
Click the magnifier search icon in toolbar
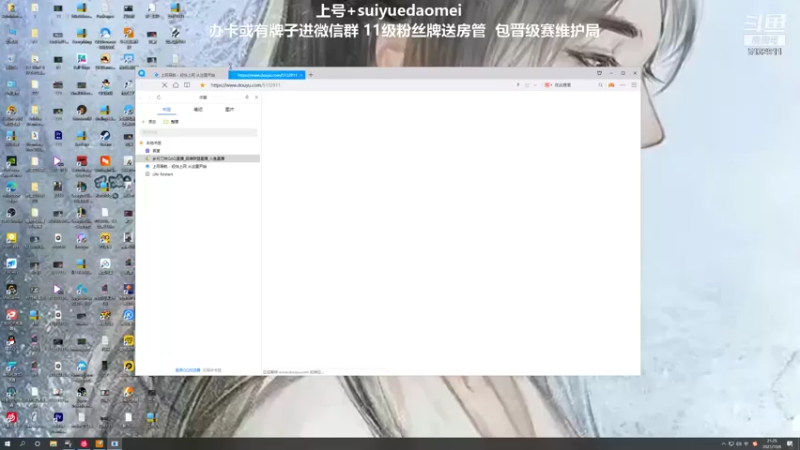tap(601, 85)
